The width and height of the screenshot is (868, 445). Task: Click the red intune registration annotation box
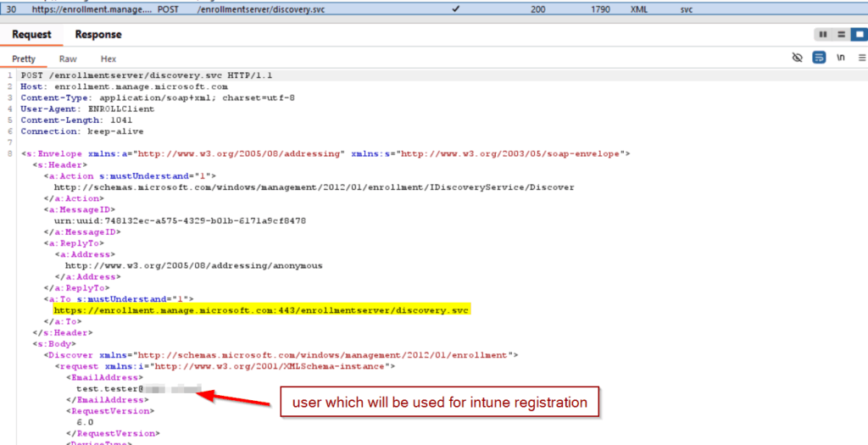(x=440, y=402)
